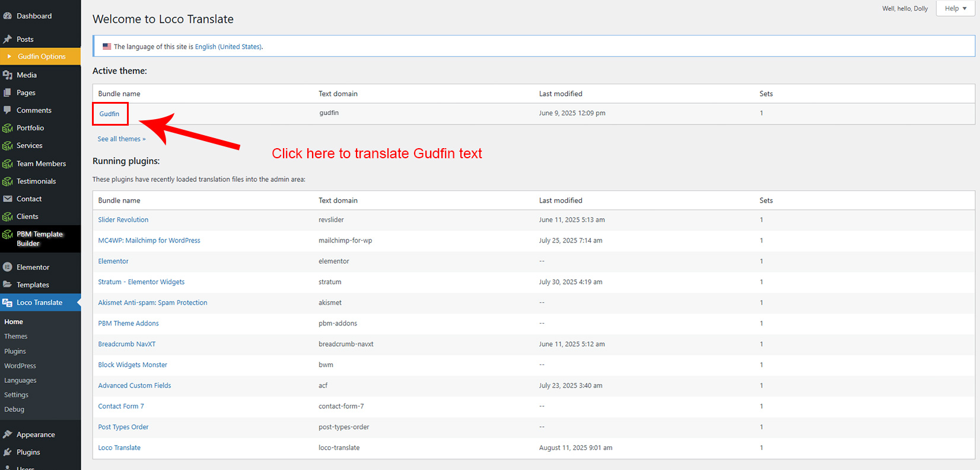Open Settings under Loco Translate
The image size is (980, 470).
pos(17,395)
